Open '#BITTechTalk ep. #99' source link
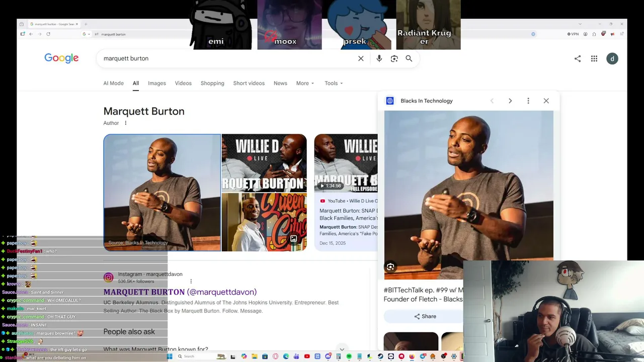Viewport: 644px width, 362px height. pyautogui.click(x=423, y=295)
